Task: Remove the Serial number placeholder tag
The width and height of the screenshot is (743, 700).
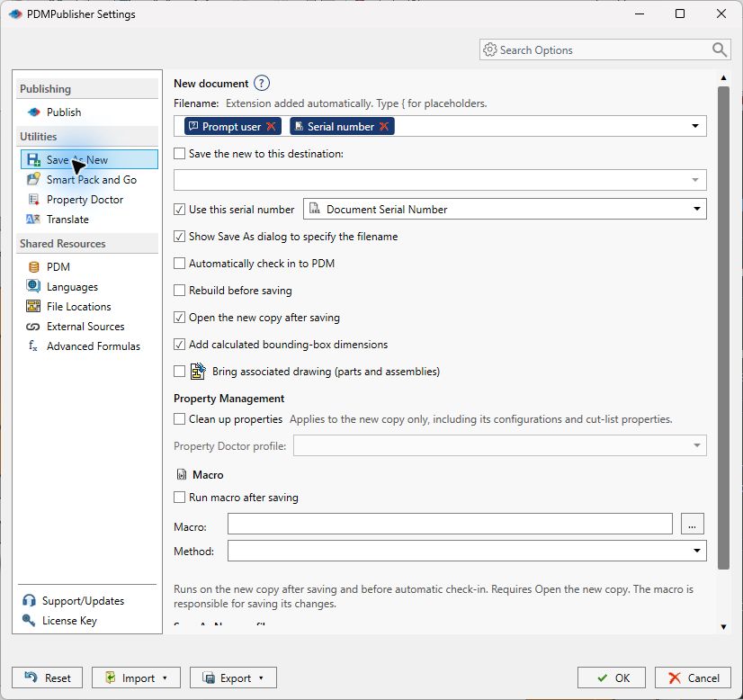Action: (384, 127)
